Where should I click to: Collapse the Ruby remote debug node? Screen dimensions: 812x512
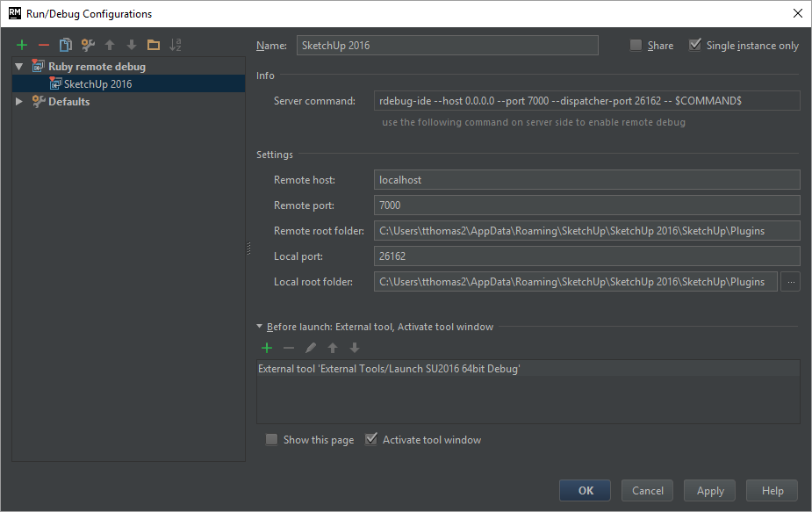pyautogui.click(x=19, y=67)
